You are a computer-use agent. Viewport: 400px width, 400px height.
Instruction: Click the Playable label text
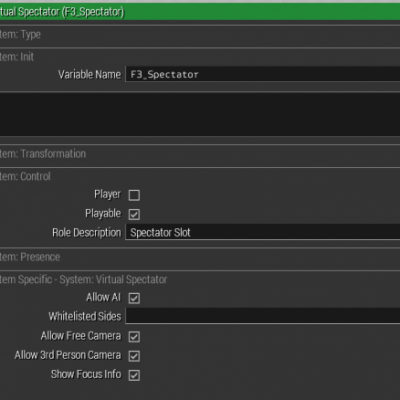pos(103,214)
